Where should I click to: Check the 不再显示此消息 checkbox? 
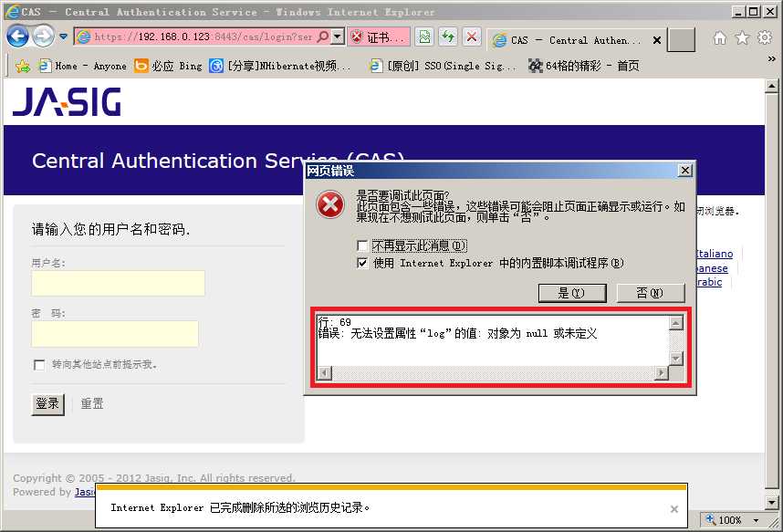[362, 245]
